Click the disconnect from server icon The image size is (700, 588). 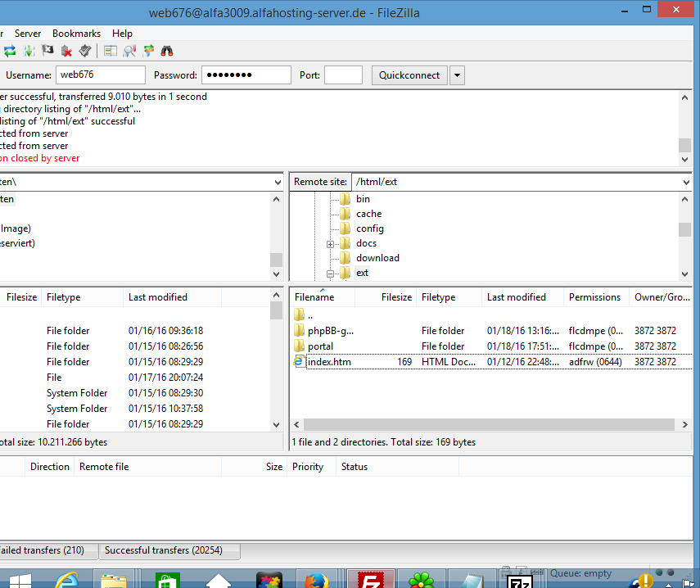click(x=66, y=51)
